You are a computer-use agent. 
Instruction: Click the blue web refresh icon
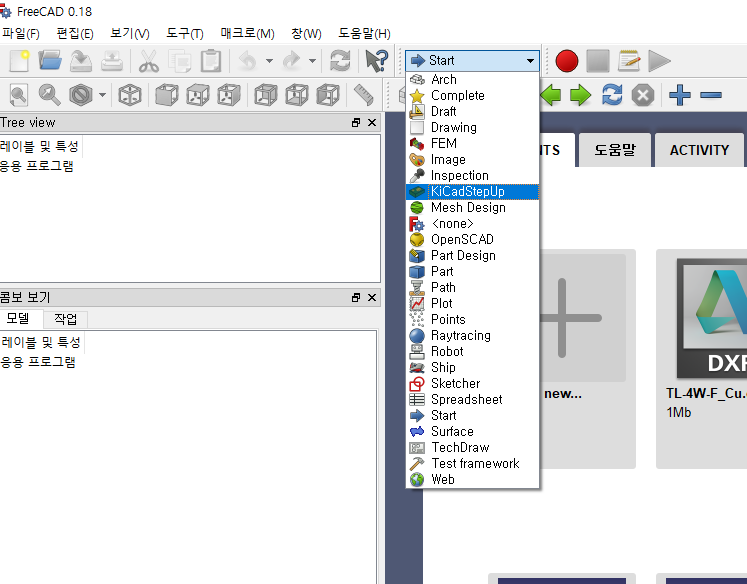[x=612, y=95]
